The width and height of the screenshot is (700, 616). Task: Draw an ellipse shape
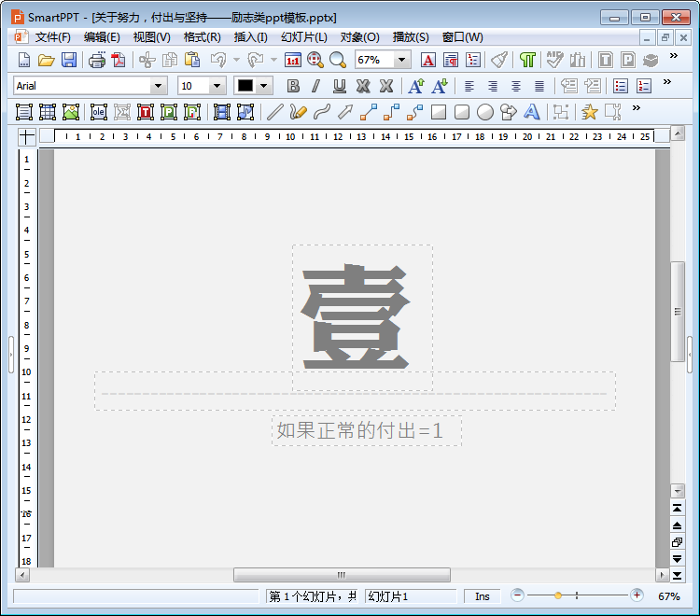[484, 112]
